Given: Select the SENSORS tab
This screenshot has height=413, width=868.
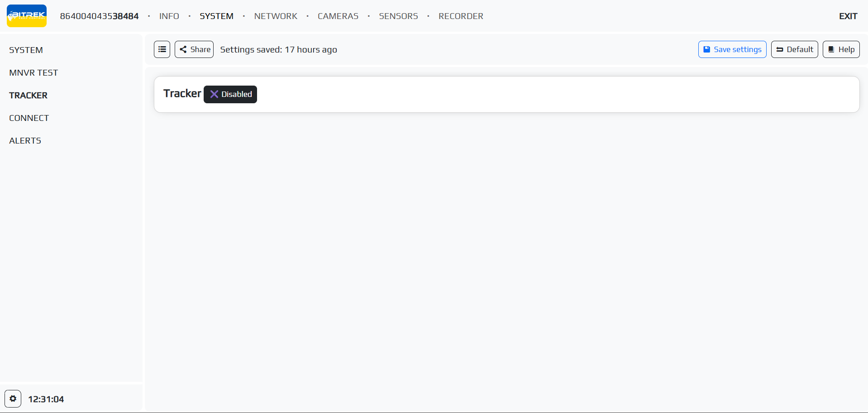Looking at the screenshot, I should click(x=398, y=16).
